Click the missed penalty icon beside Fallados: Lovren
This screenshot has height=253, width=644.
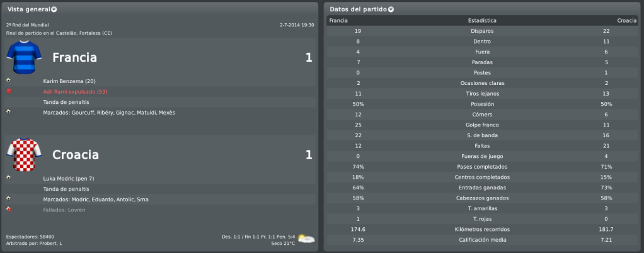(x=9, y=209)
